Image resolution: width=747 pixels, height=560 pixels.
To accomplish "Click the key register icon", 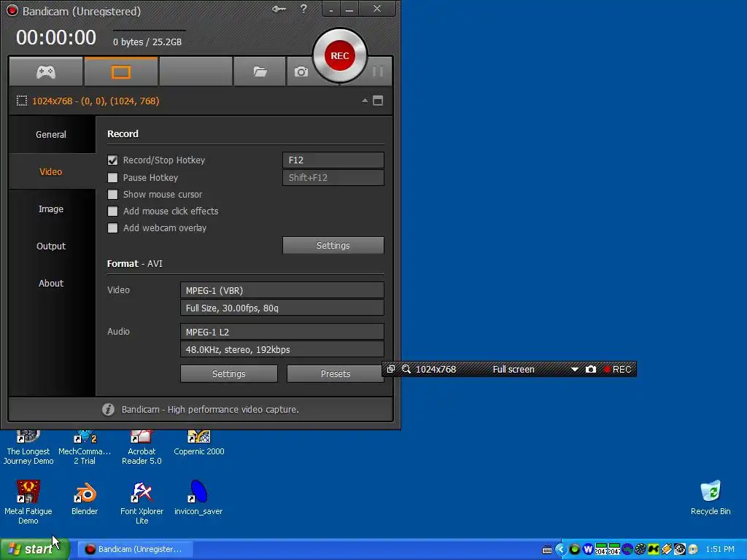I will click(279, 9).
